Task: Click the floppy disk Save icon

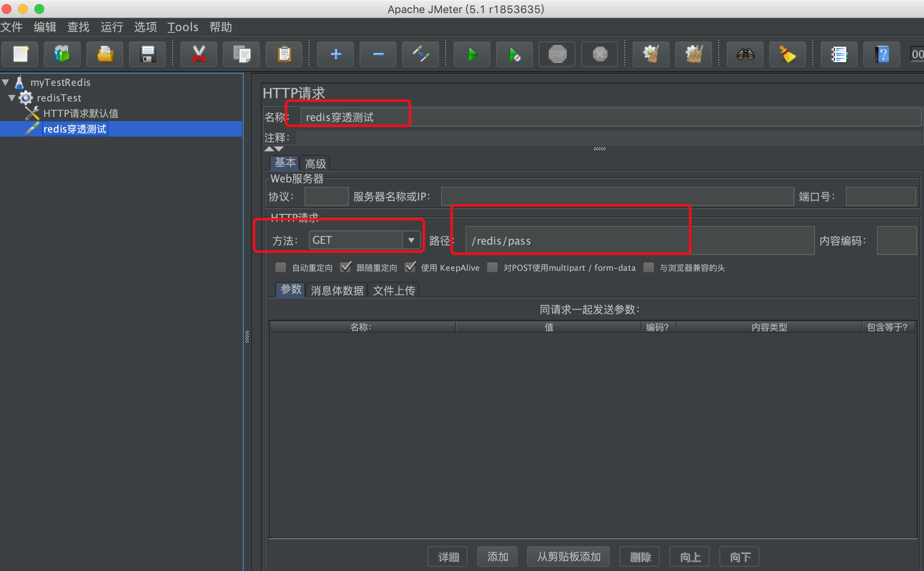Action: click(x=147, y=54)
